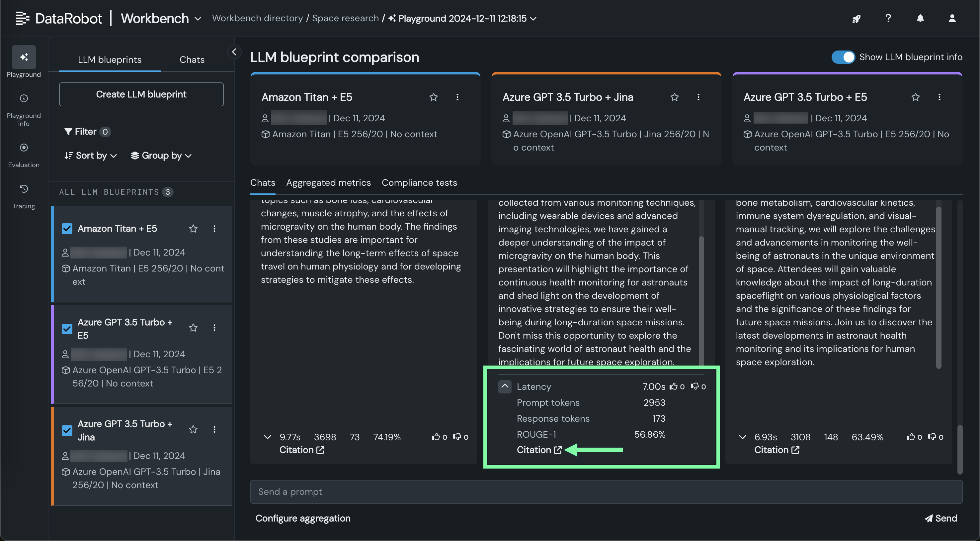Star the Amazon Titan + E5 comparison card
The width and height of the screenshot is (980, 541).
point(433,97)
